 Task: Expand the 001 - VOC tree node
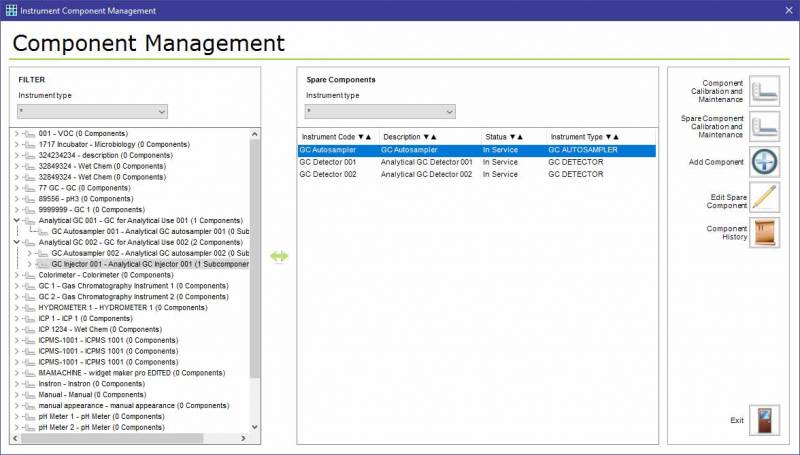pyautogui.click(x=17, y=133)
